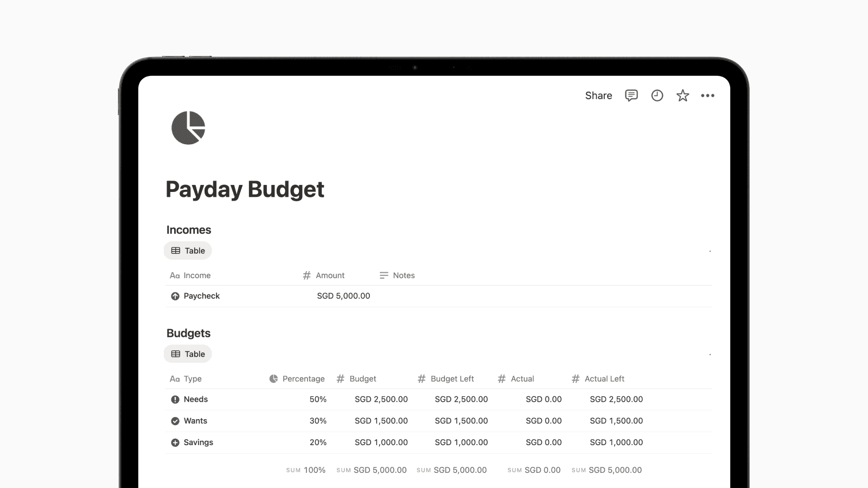
Task: Click the Wants Actual value SGD 0.00
Action: (x=544, y=421)
